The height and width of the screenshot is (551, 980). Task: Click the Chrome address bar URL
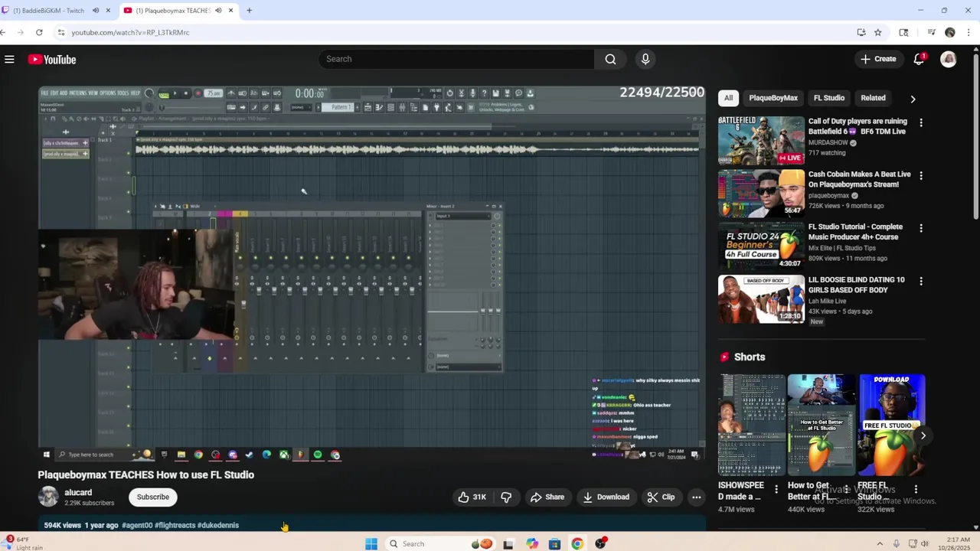130,32
